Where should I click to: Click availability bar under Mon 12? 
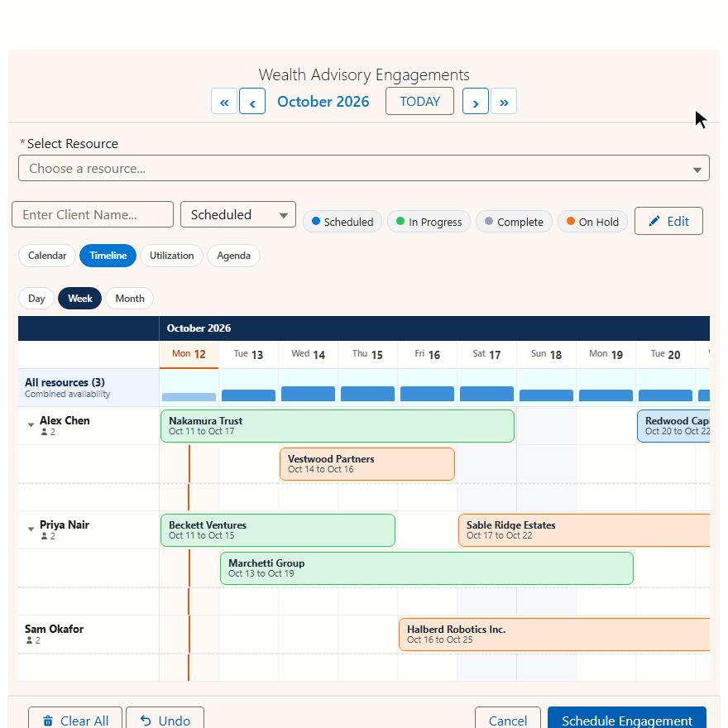click(189, 397)
